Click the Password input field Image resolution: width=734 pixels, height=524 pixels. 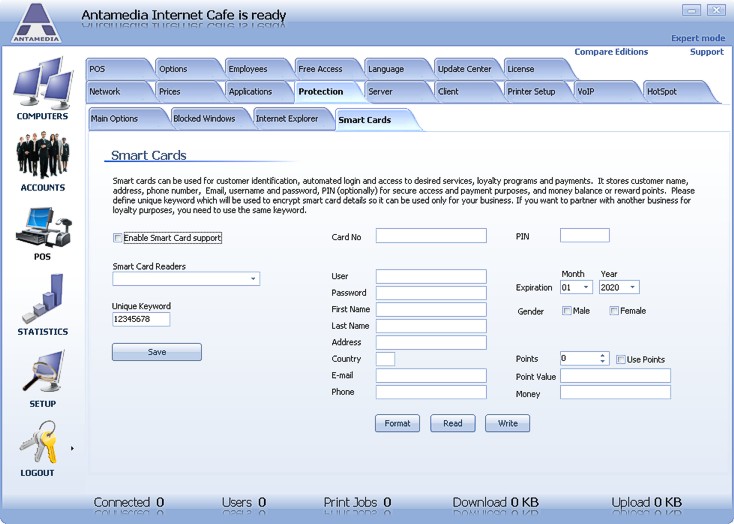click(x=431, y=293)
